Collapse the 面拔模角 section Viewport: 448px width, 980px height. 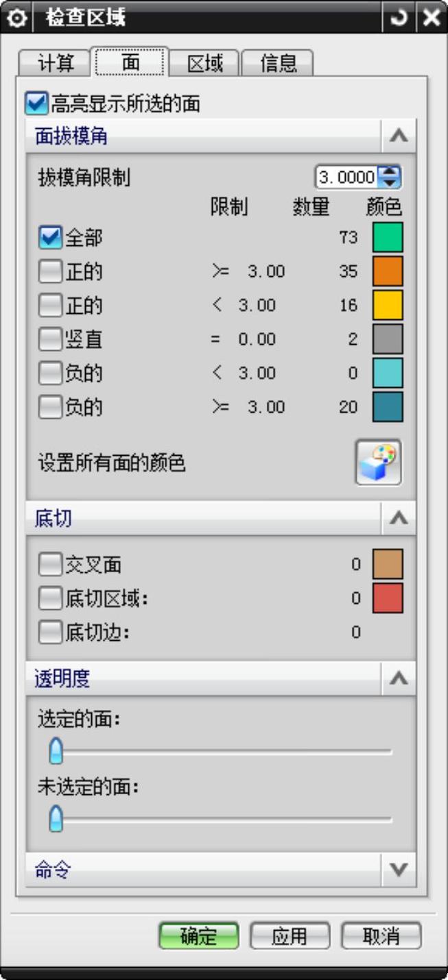pos(398,136)
